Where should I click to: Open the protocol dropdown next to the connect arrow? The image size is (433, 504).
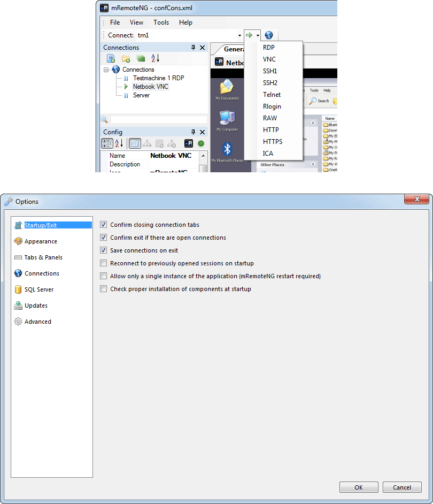pos(257,35)
